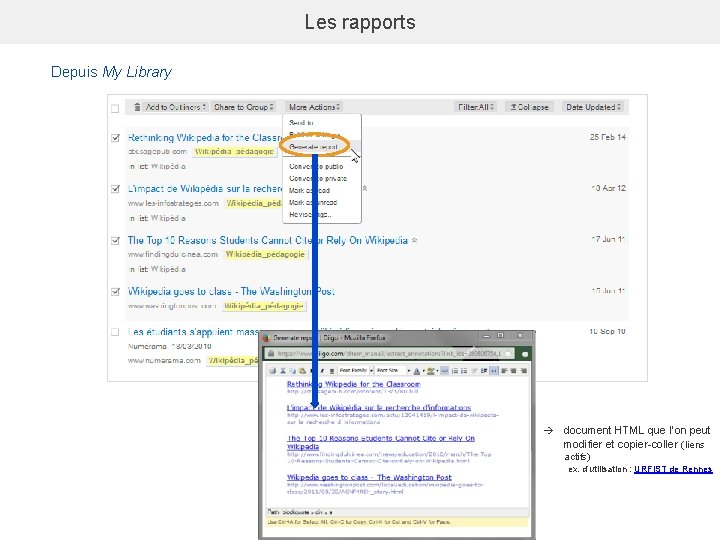The width and height of the screenshot is (720, 540).
Task: Click the green icon right of Firefox address bar
Action: [x=524, y=354]
